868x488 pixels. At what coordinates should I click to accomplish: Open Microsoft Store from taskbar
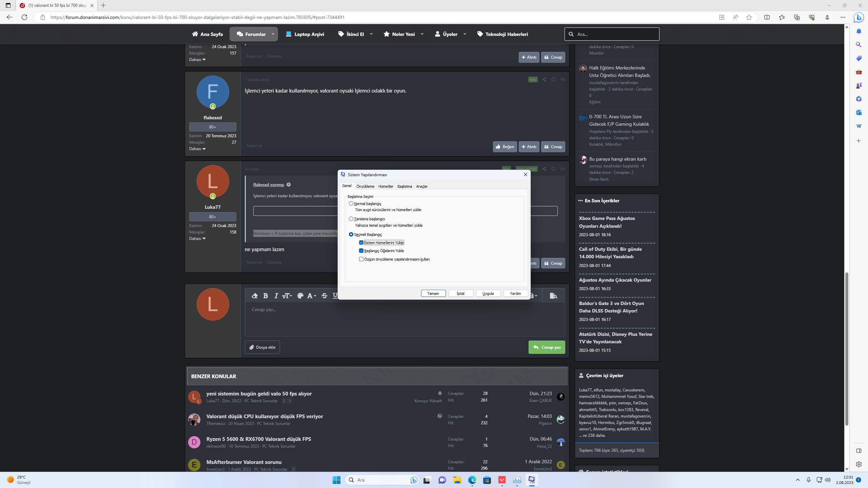[x=487, y=480]
